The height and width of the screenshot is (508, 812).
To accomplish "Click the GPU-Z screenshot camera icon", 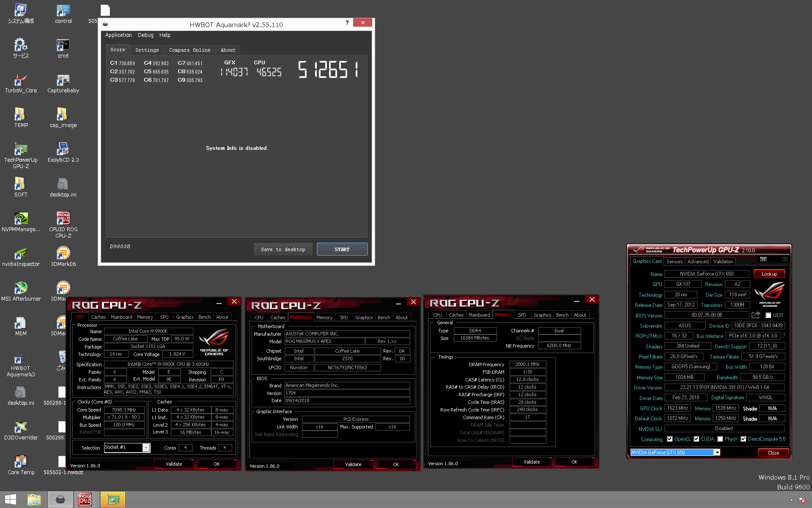I will (x=763, y=259).
